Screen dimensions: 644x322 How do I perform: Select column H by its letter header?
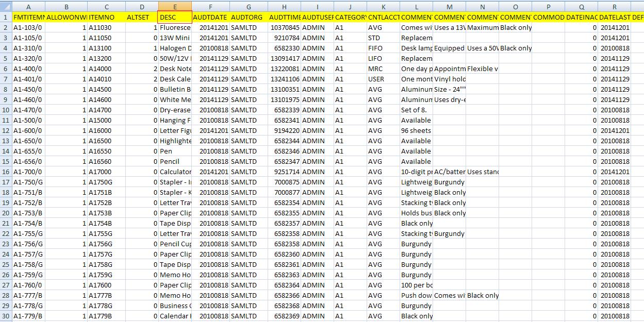pyautogui.click(x=285, y=7)
